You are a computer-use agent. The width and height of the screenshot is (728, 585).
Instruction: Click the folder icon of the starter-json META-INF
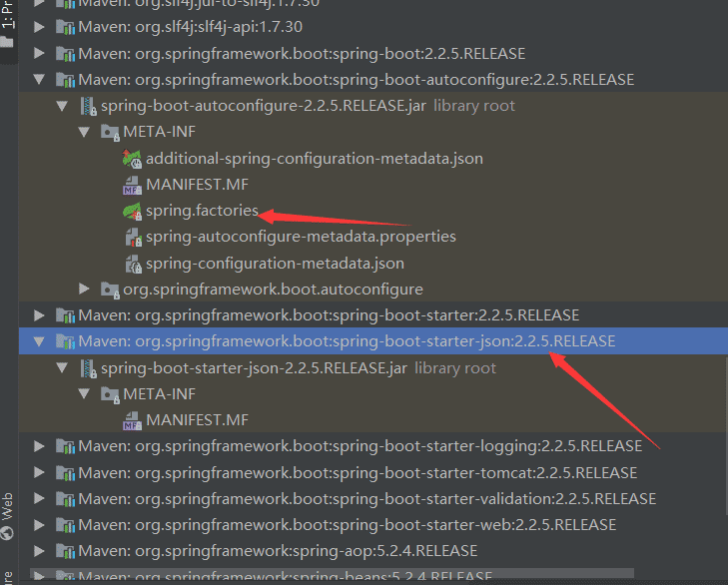point(110,394)
